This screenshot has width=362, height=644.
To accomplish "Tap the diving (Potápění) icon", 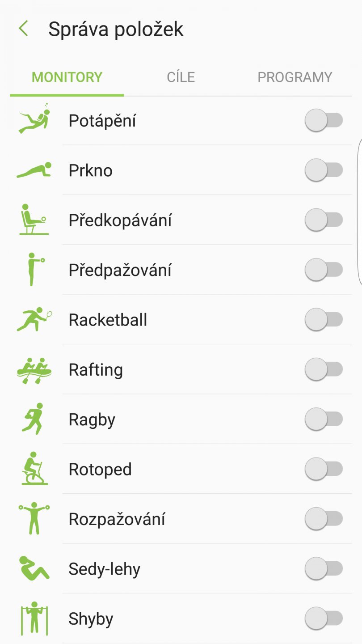I will coord(34,119).
